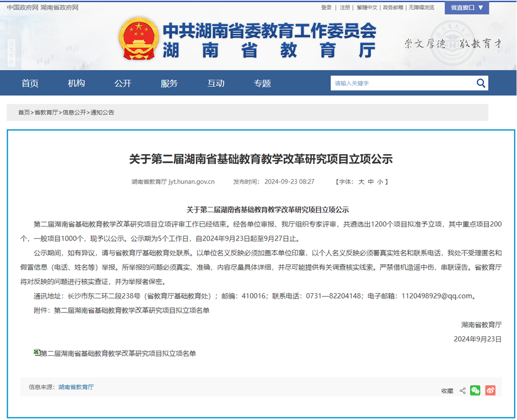The image size is (517, 420).
Task: Select the medium font size 中
Action: point(371,182)
